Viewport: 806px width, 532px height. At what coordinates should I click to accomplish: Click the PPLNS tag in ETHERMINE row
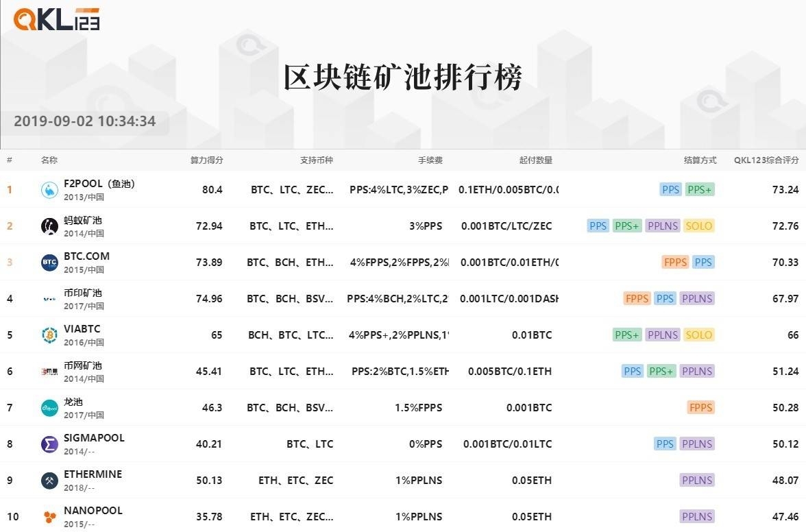pos(697,480)
